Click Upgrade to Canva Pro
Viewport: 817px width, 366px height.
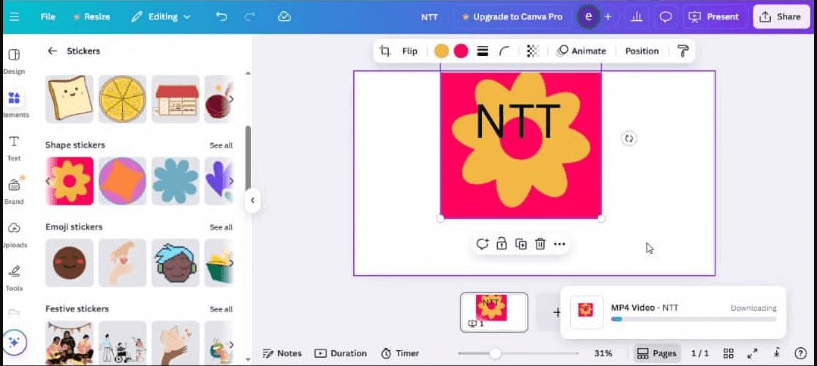512,17
